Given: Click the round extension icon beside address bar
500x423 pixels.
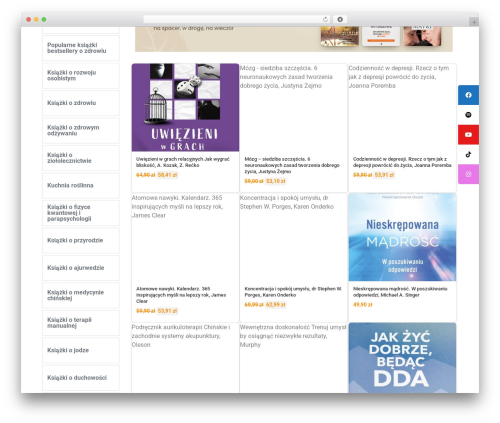Looking at the screenshot, I should [x=340, y=19].
